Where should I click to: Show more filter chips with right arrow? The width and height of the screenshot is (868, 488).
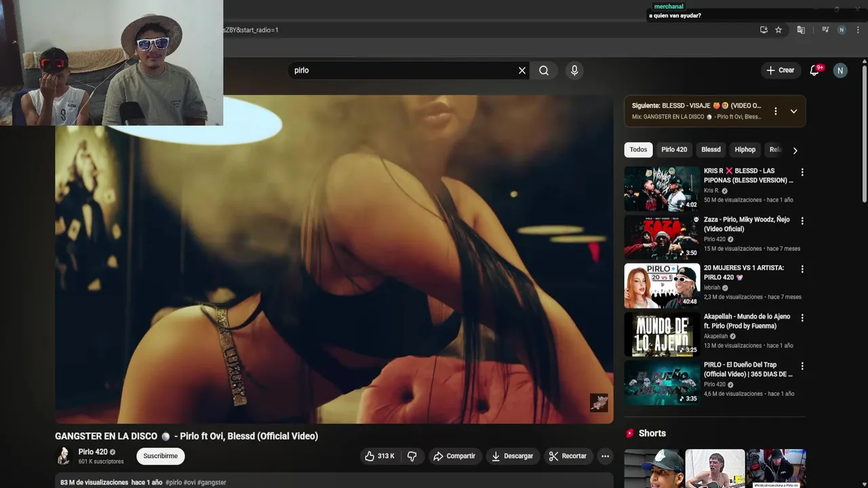point(795,150)
